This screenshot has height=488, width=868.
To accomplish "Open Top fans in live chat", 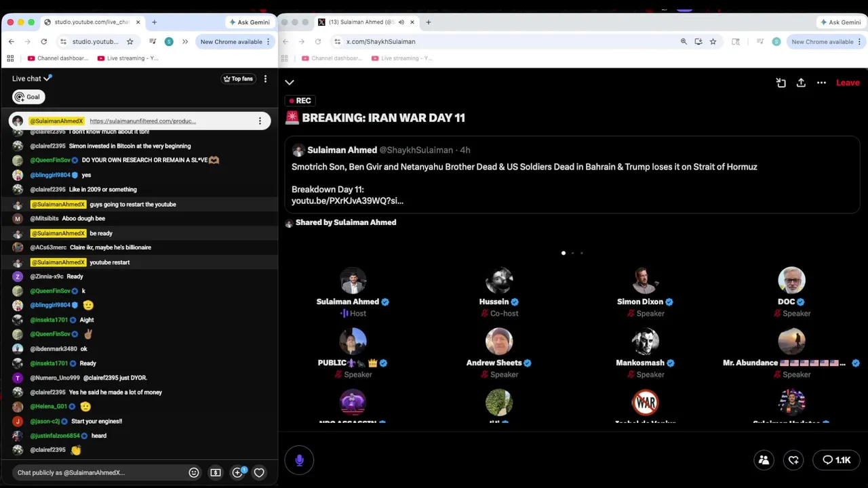I will [x=238, y=79].
